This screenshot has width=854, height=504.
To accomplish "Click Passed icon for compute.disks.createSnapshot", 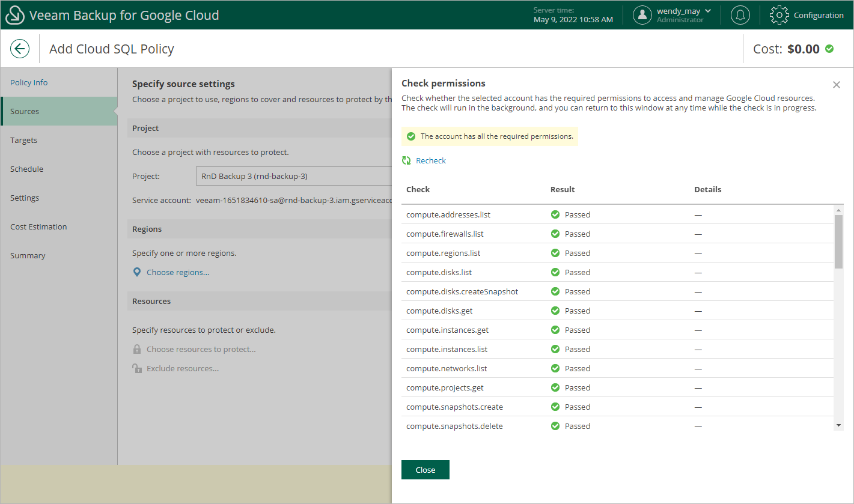I will click(x=555, y=291).
